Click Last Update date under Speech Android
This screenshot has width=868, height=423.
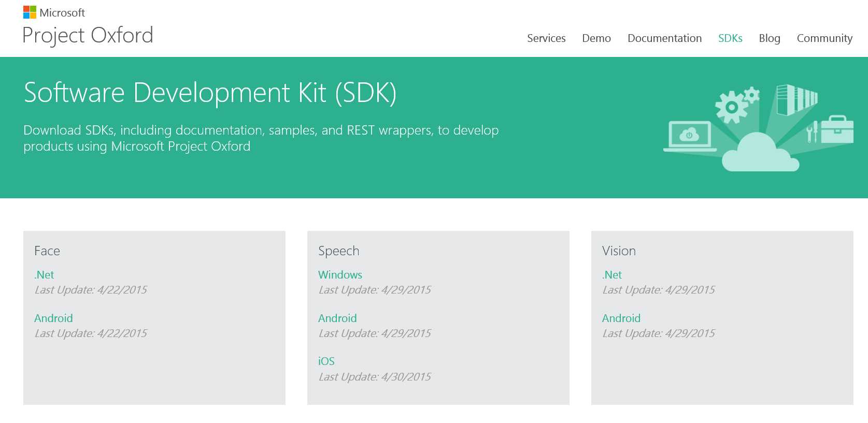[375, 333]
